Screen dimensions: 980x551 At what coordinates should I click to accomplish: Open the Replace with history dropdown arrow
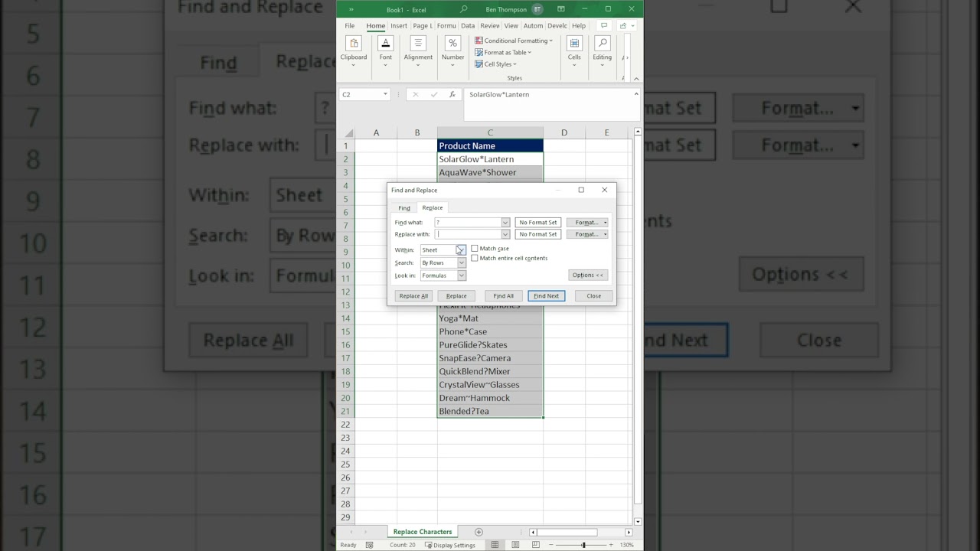click(505, 234)
